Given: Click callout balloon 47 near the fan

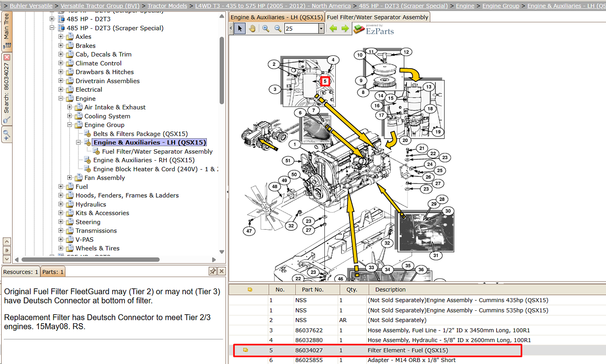Looking at the screenshot, I should (249, 231).
